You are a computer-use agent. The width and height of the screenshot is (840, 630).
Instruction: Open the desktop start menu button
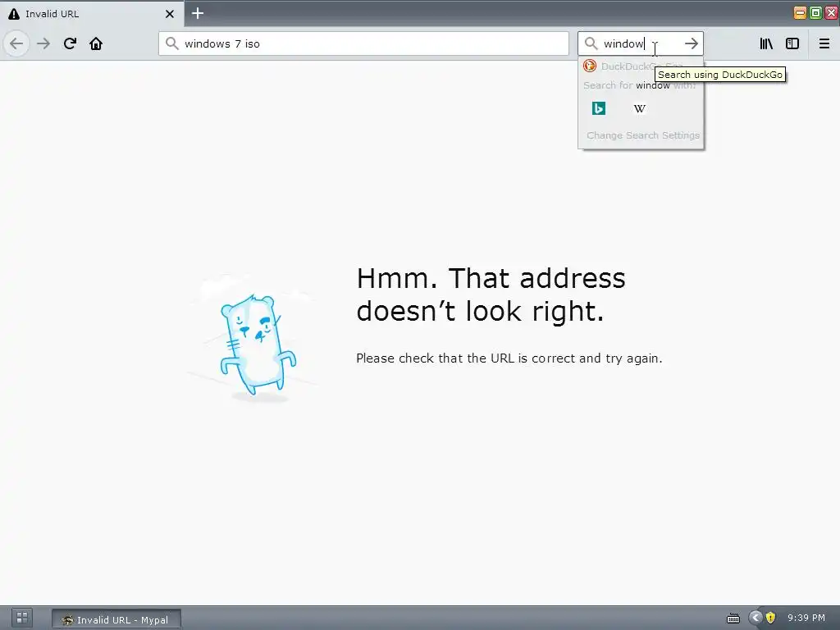[x=22, y=618]
